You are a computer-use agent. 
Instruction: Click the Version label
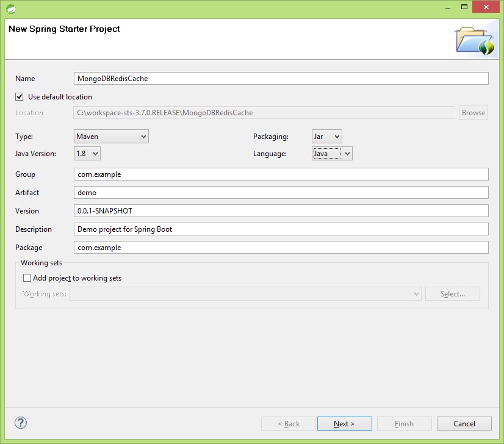[27, 211]
